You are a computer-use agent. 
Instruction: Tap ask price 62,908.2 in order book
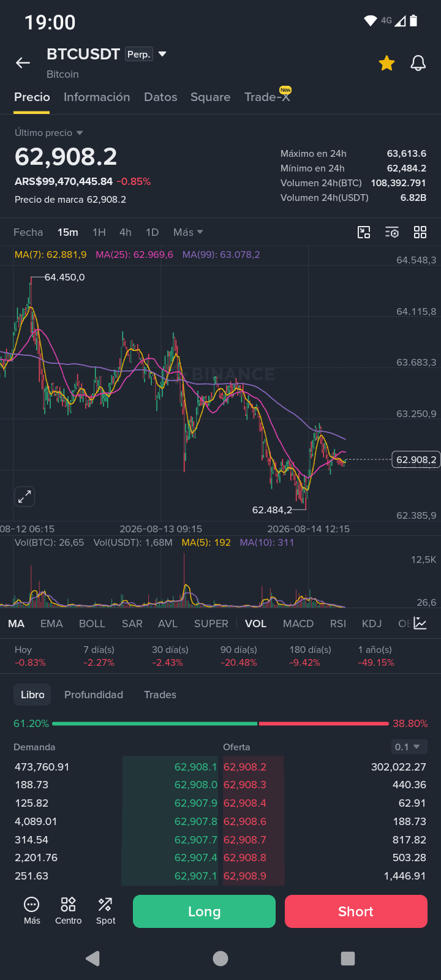245,767
